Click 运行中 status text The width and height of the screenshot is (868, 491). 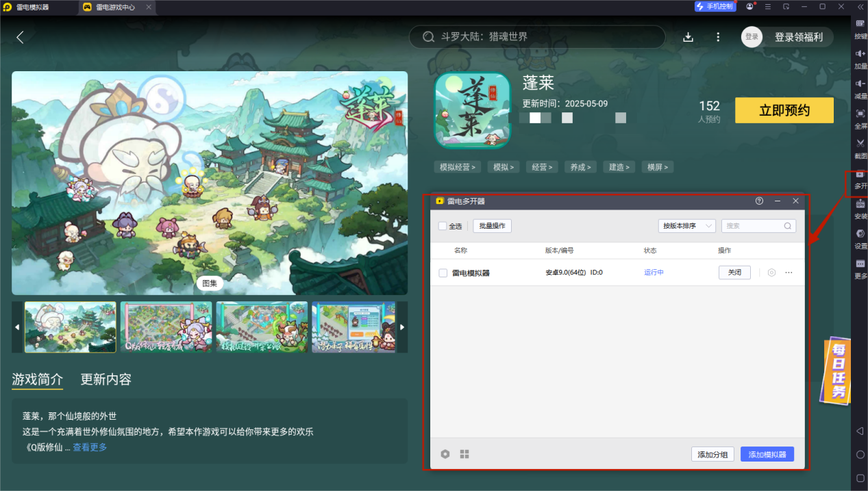point(654,273)
